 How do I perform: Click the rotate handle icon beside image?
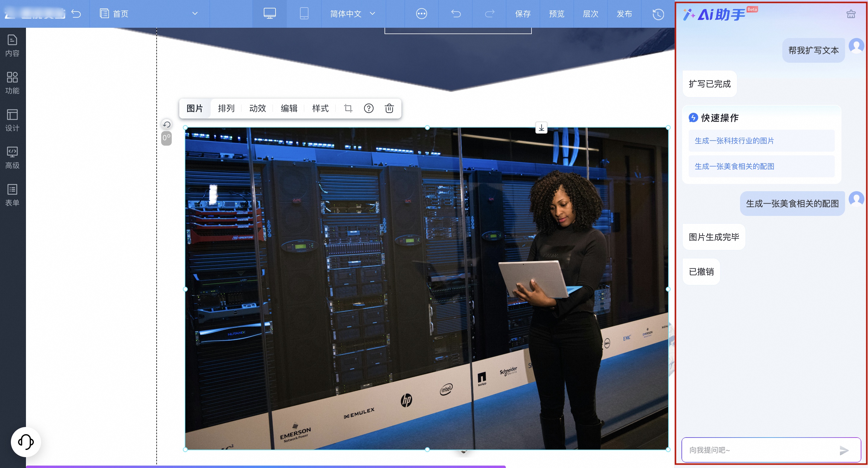(x=167, y=125)
